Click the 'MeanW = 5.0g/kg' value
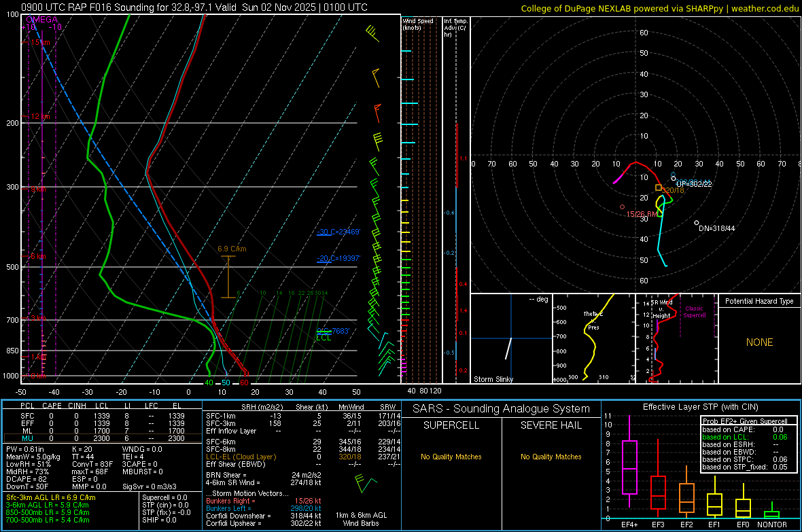 [x=33, y=457]
